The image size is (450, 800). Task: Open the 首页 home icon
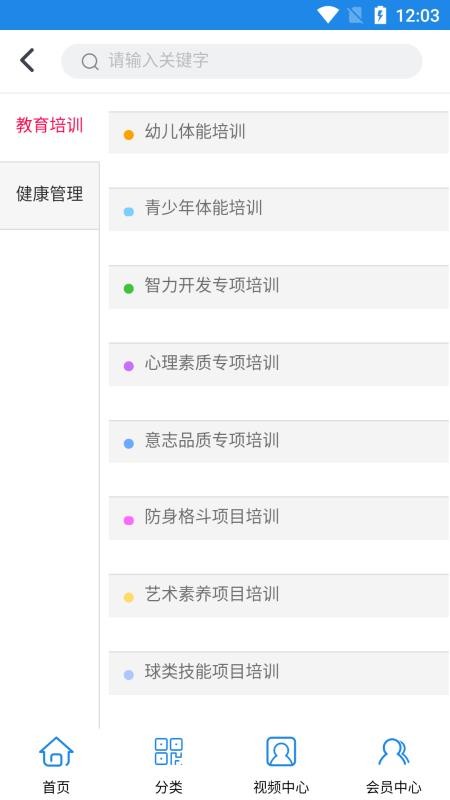tap(56, 752)
